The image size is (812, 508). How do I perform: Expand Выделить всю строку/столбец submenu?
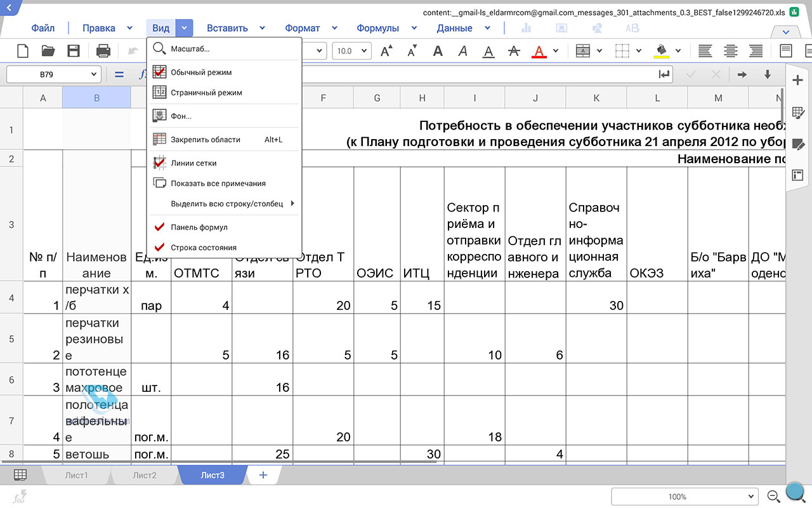[224, 204]
